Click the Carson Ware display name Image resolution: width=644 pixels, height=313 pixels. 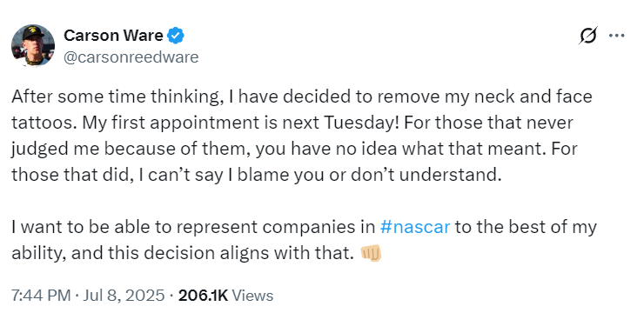[113, 37]
